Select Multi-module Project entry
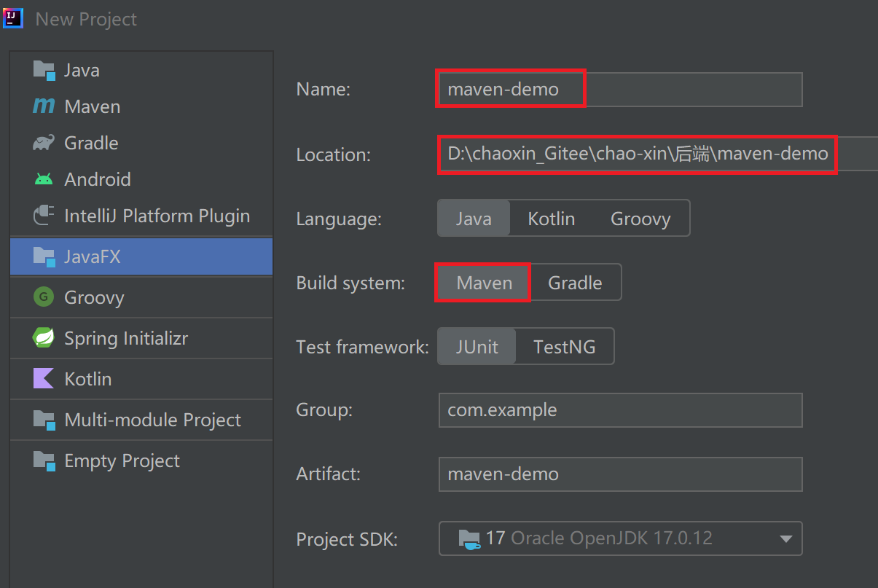 [141, 420]
